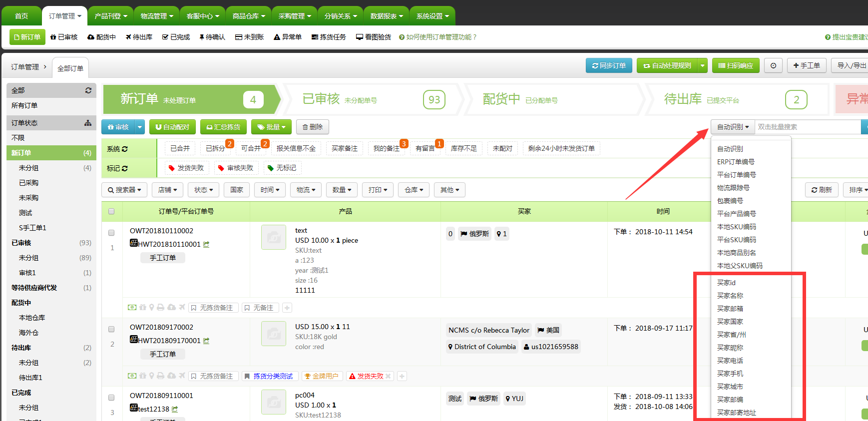
Task: Switch to the 已审核 status stage tab
Action: pos(374,99)
